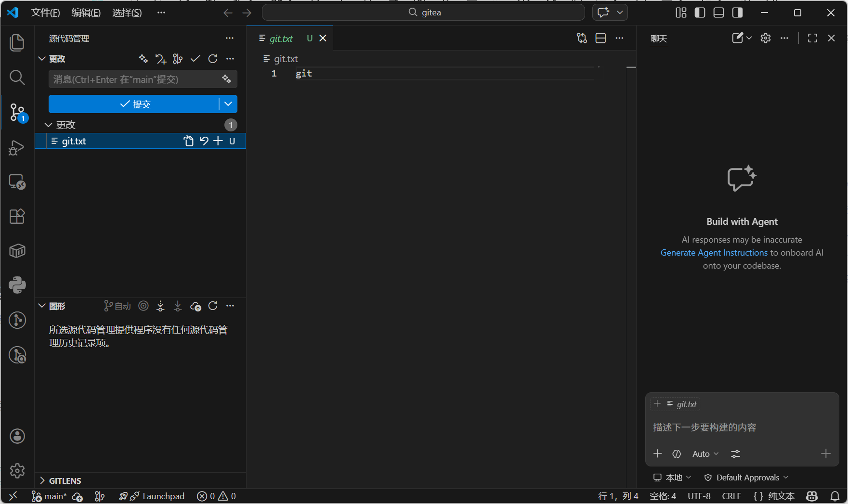Select the git.txt editor tab
The height and width of the screenshot is (504, 848).
(281, 39)
